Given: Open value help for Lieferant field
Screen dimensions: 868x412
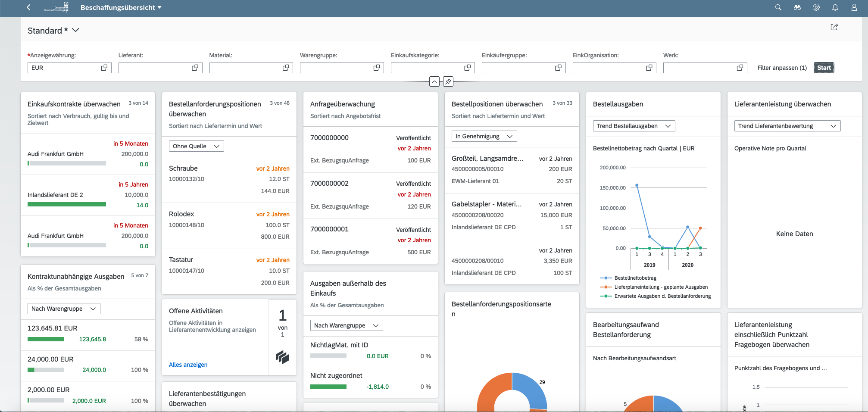Looking at the screenshot, I should pos(195,68).
